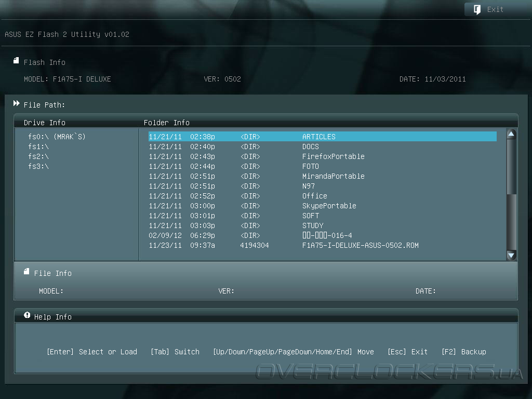Click the Drive Info column header
Screen dimensions: 532x399
[45, 123]
